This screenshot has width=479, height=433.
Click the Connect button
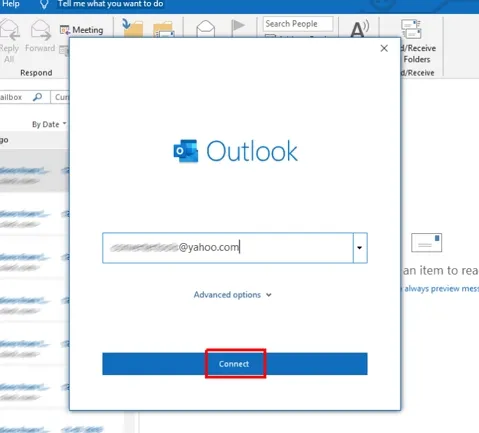click(x=235, y=364)
